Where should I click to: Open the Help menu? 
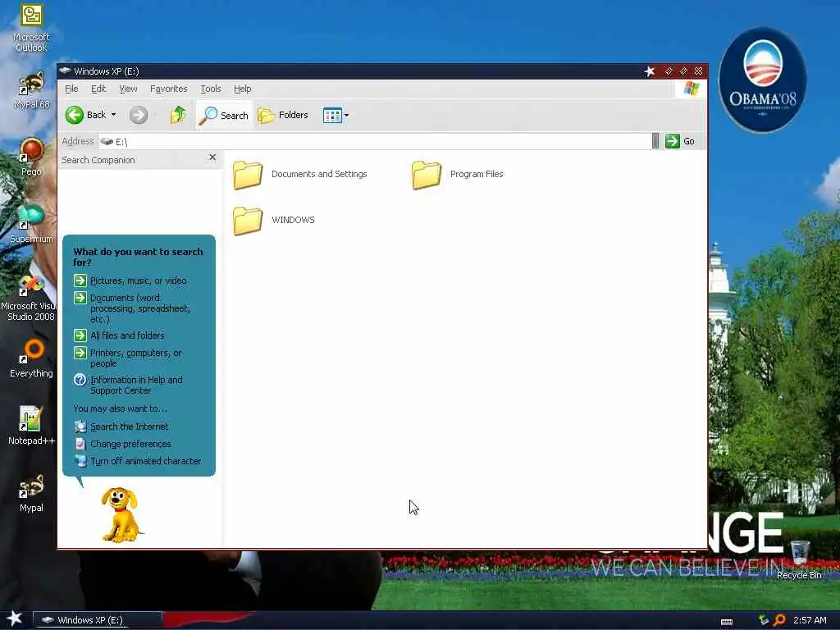242,89
